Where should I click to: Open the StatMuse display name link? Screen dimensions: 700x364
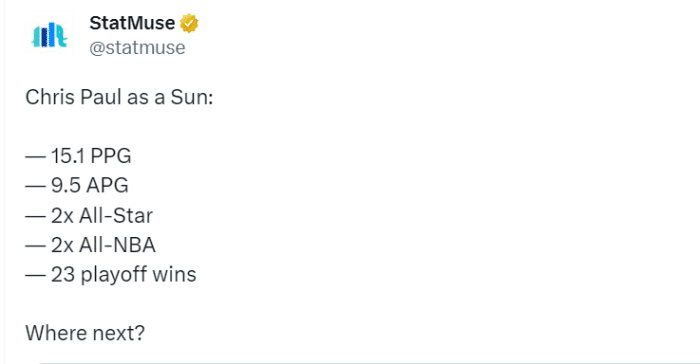point(132,23)
